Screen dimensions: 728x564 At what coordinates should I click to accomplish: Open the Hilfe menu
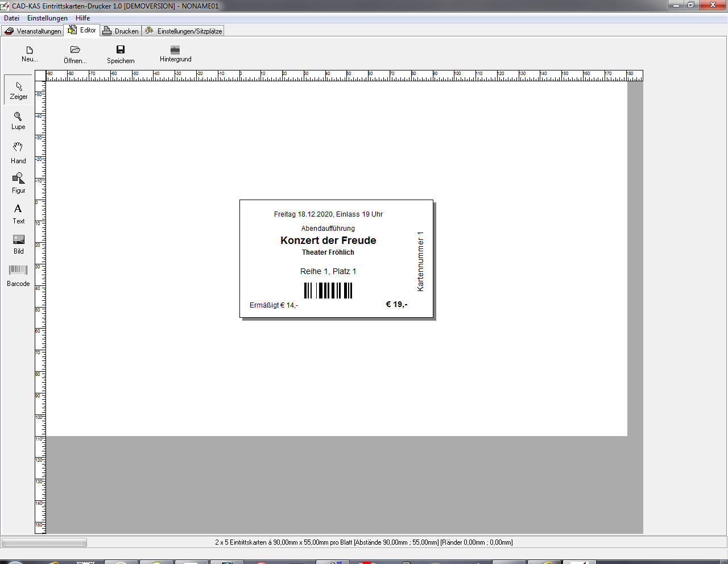pyautogui.click(x=82, y=18)
